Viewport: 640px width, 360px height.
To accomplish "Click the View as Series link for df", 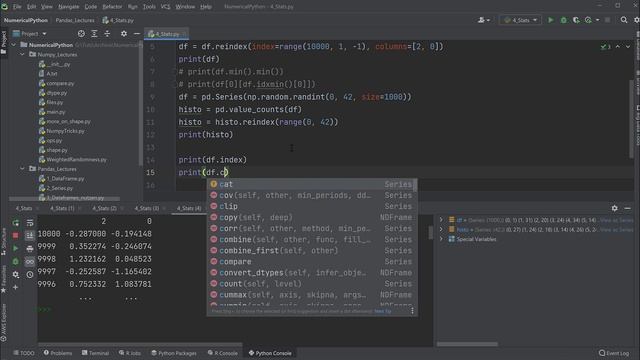I will tap(616, 220).
